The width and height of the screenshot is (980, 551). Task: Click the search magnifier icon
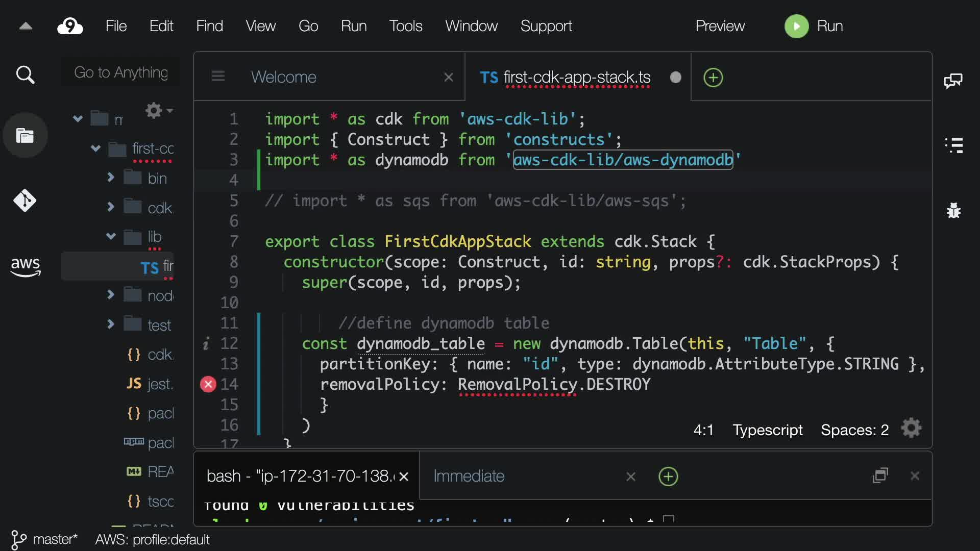coord(25,75)
